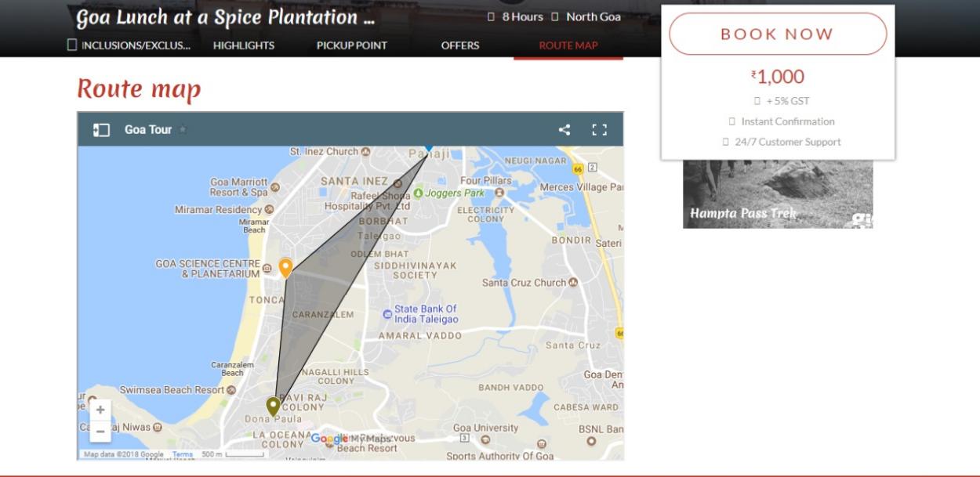Screen dimensions: 980x477
Task: Star the Goa Tour map
Action: (x=183, y=130)
